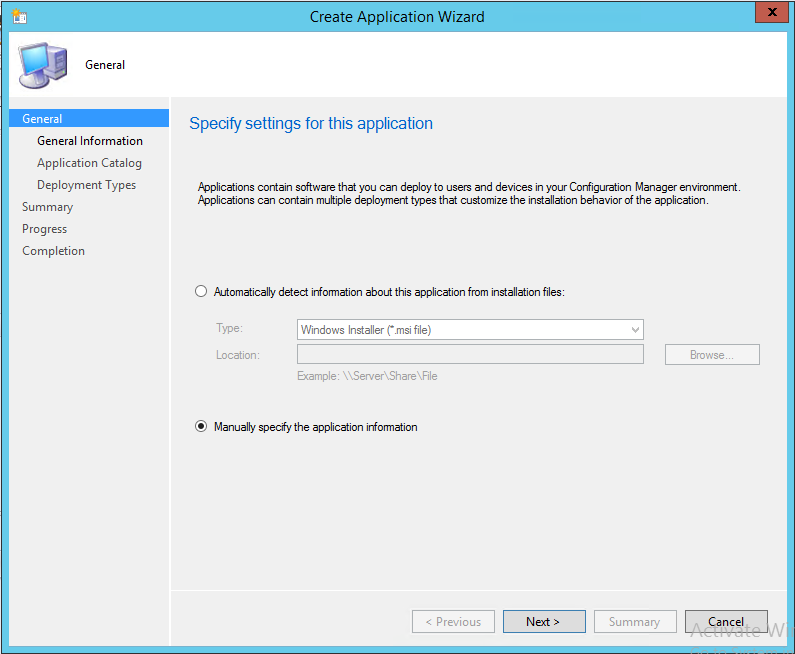Select the Completion step in the sidebar
The image size is (795, 654).
click(53, 251)
